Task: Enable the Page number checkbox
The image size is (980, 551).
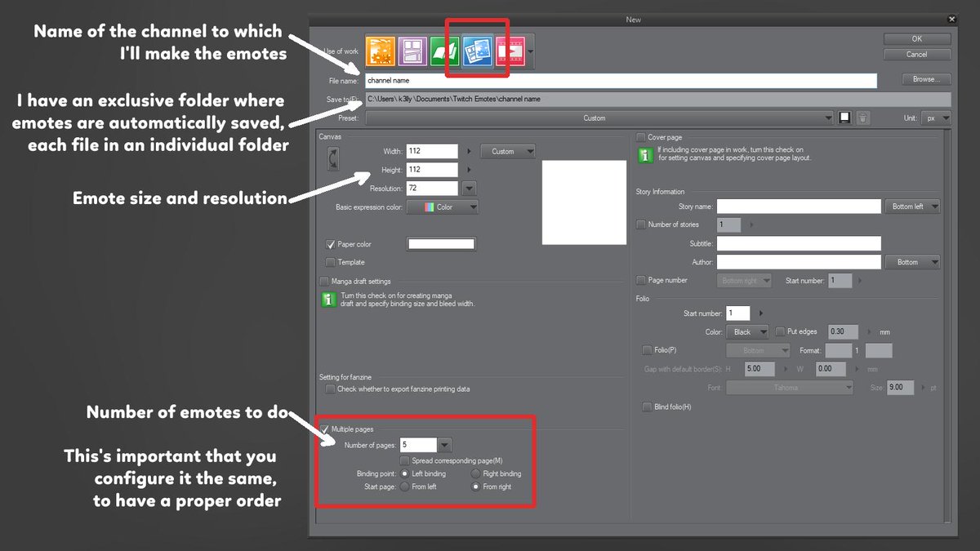Action: (x=641, y=280)
